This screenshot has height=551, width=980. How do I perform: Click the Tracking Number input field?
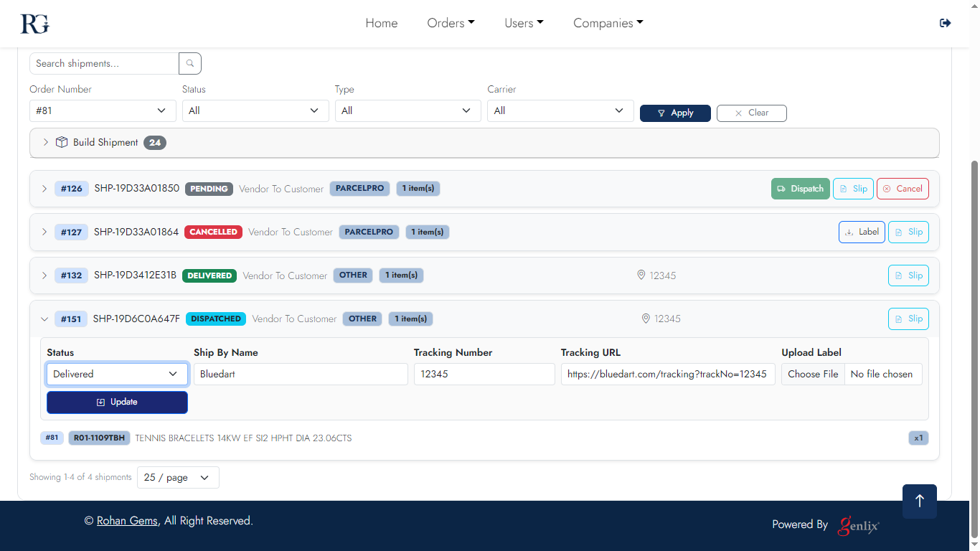pos(484,374)
